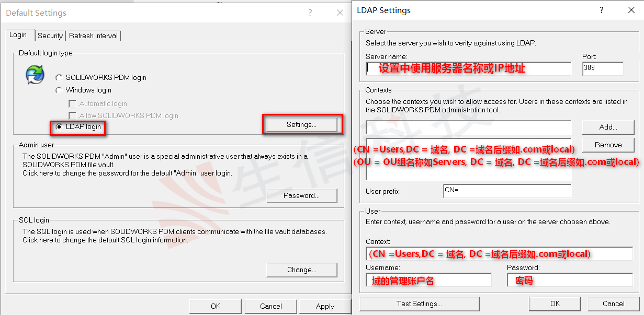This screenshot has height=315, width=644.
Task: Click OK in Default Settings window
Action: click(x=216, y=306)
